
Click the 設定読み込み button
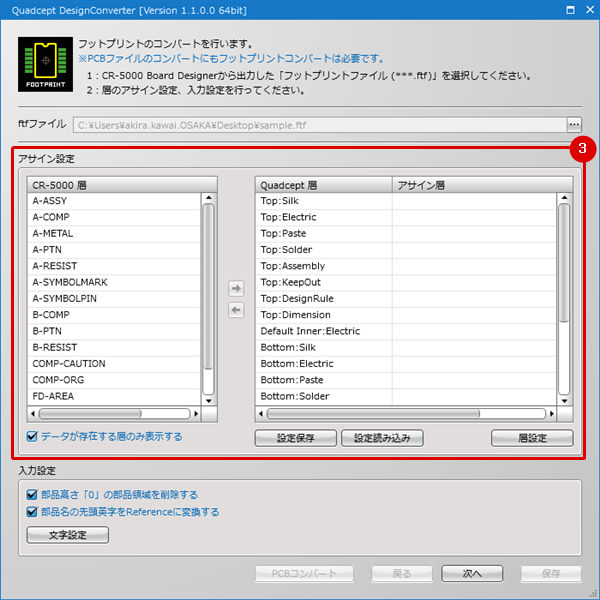(x=382, y=438)
